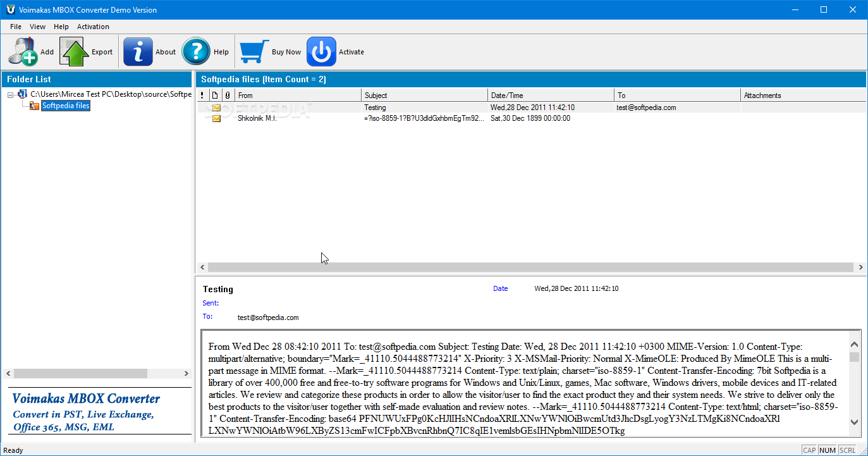Open the View menu
868x456 pixels.
coord(38,27)
